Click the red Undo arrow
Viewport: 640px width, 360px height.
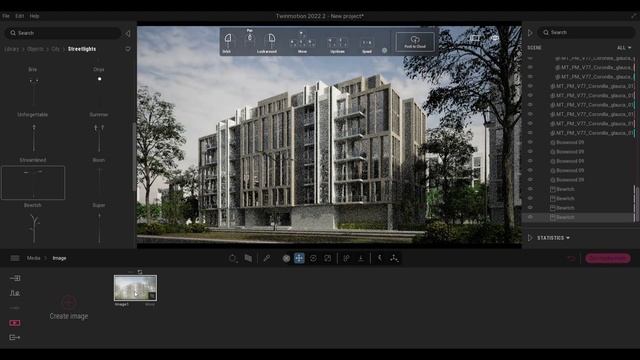tap(571, 258)
